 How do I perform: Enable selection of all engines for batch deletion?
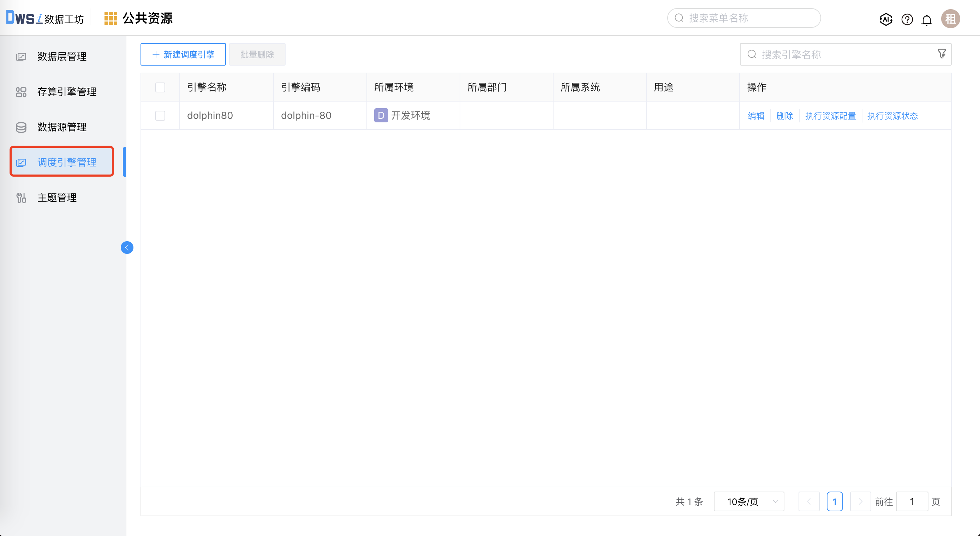coord(160,87)
